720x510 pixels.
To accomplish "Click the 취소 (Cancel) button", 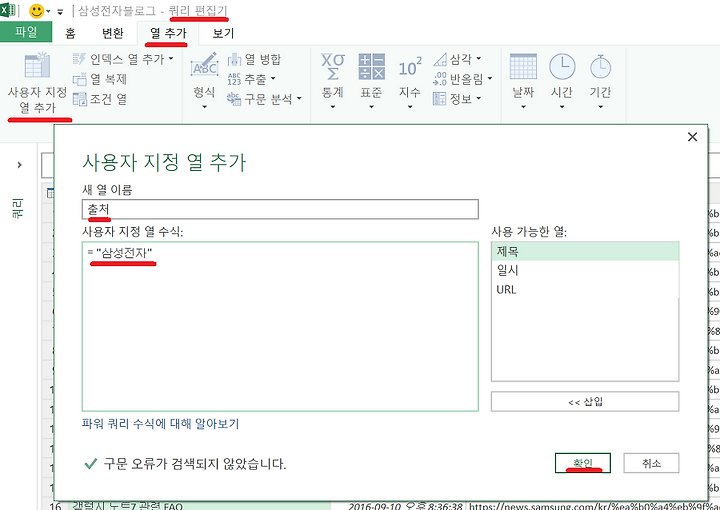I will [651, 463].
